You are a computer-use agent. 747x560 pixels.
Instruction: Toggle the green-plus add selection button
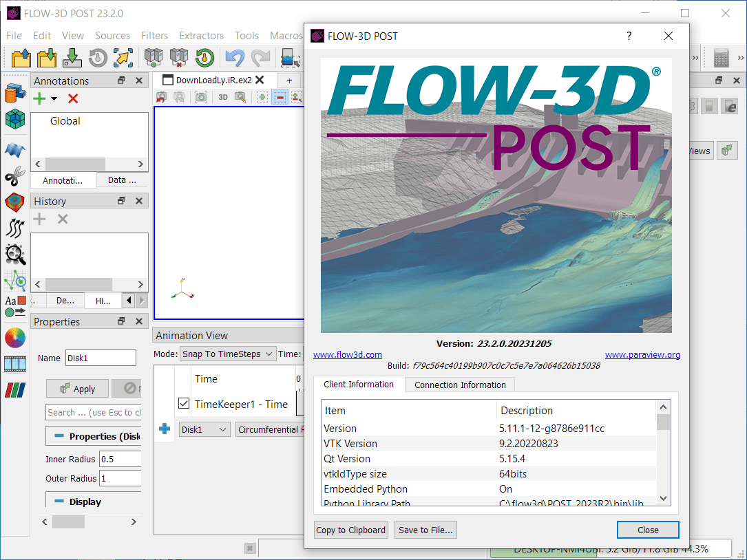tap(262, 97)
